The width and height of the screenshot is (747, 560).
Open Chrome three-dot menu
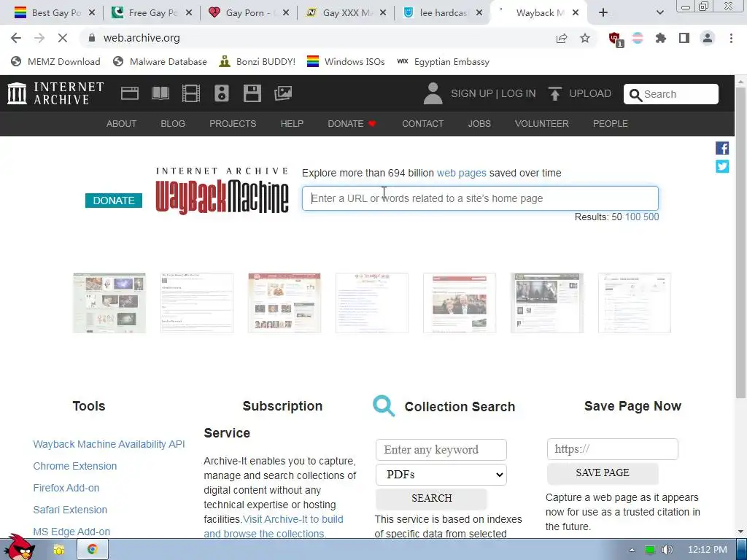coord(731,38)
